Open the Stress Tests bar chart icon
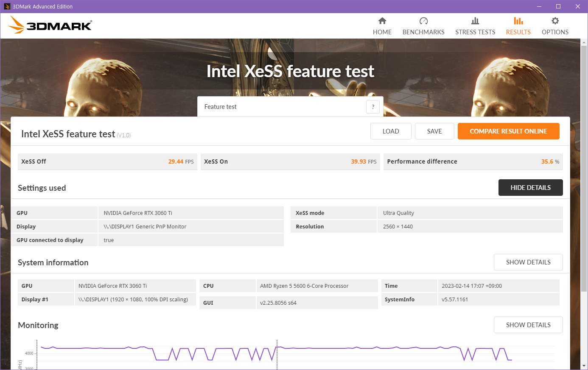The image size is (588, 370). coord(475,21)
